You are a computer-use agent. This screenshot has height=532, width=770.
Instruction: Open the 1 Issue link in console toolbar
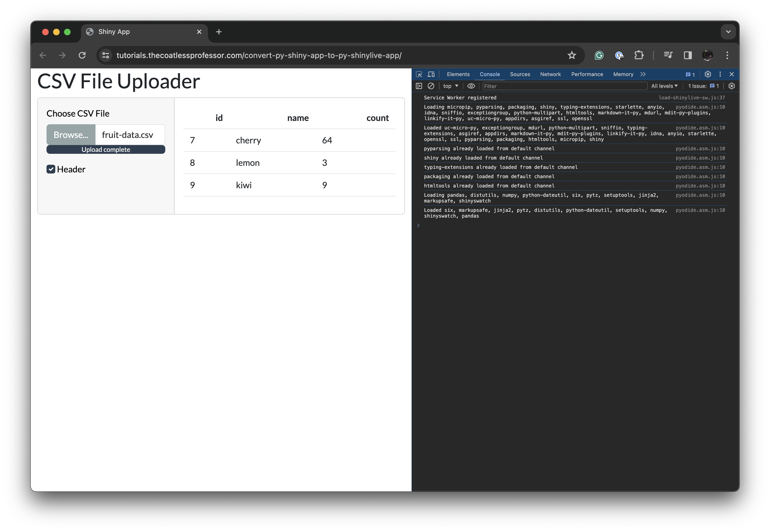click(703, 86)
